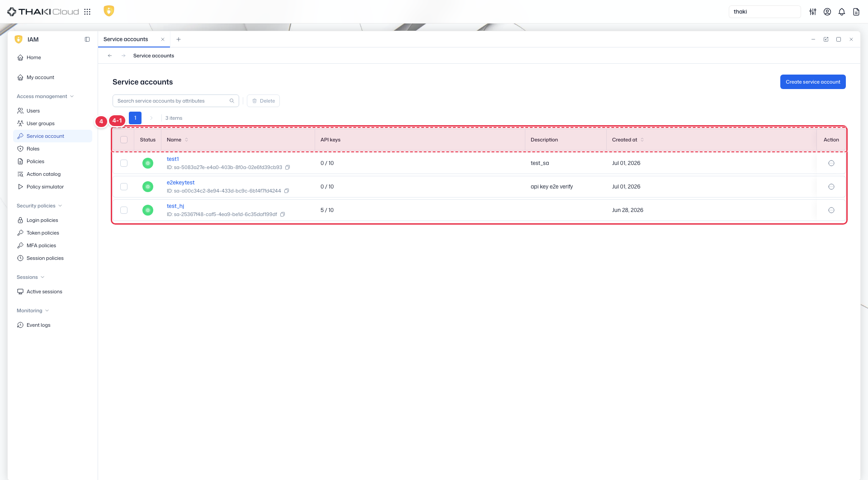
Task: Click Create service account button
Action: [x=813, y=82]
